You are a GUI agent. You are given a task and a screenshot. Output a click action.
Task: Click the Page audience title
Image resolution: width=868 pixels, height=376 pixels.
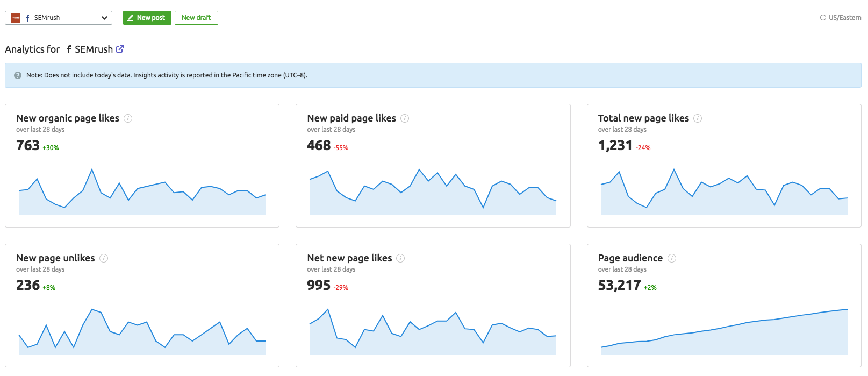click(x=630, y=258)
